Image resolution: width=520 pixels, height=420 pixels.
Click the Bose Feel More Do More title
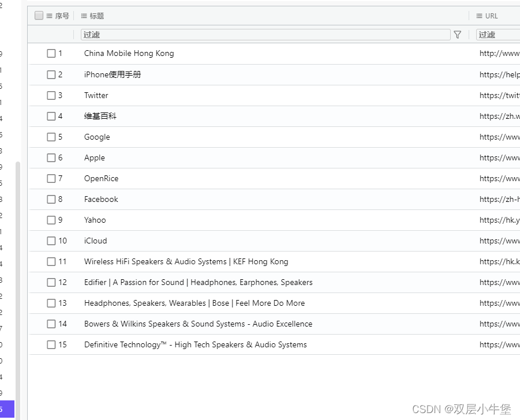tap(194, 303)
